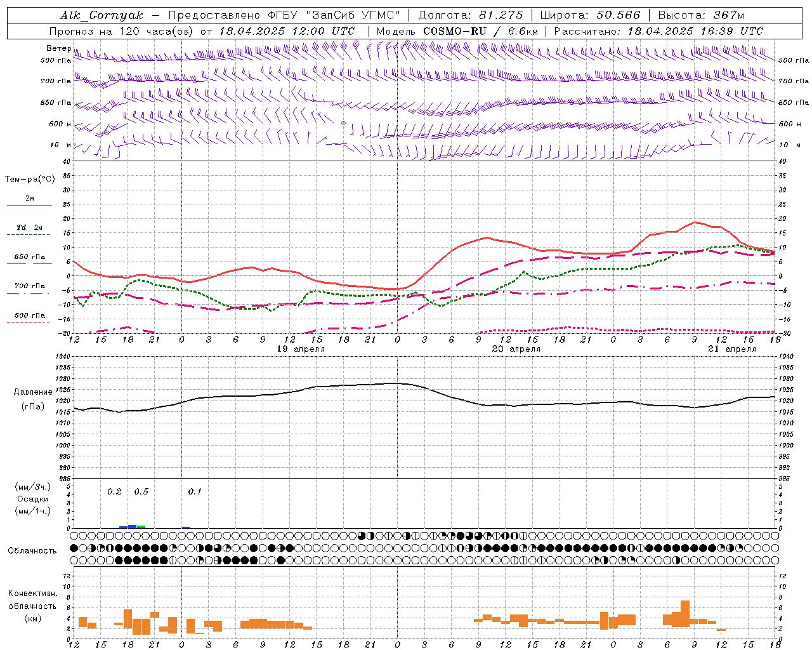
Task: Click the "21 апреля" date label
Action: pos(732,349)
